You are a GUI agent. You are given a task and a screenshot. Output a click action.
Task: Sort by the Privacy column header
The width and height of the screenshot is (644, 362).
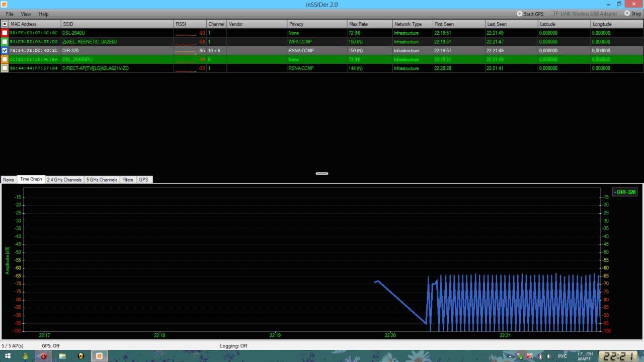click(317, 24)
